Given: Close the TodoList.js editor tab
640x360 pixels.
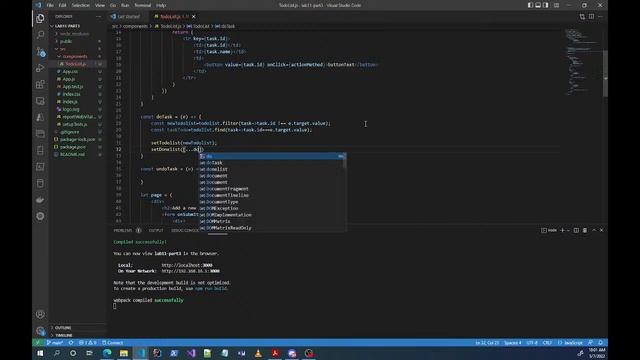Looking at the screenshot, I should (x=193, y=17).
